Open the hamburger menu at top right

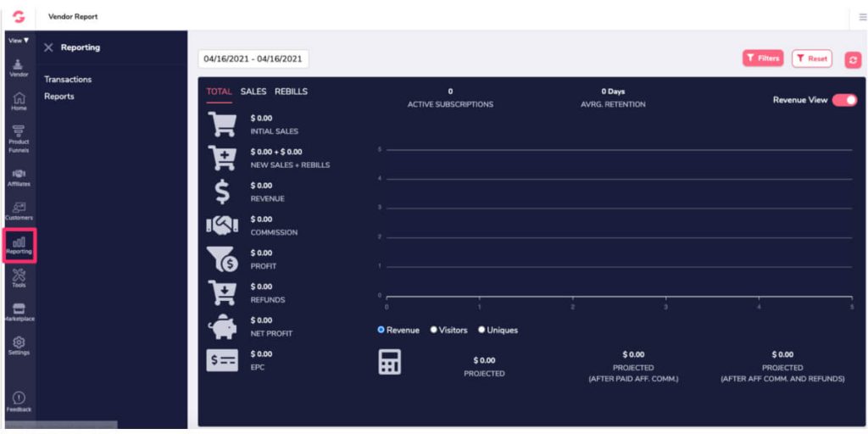862,18
